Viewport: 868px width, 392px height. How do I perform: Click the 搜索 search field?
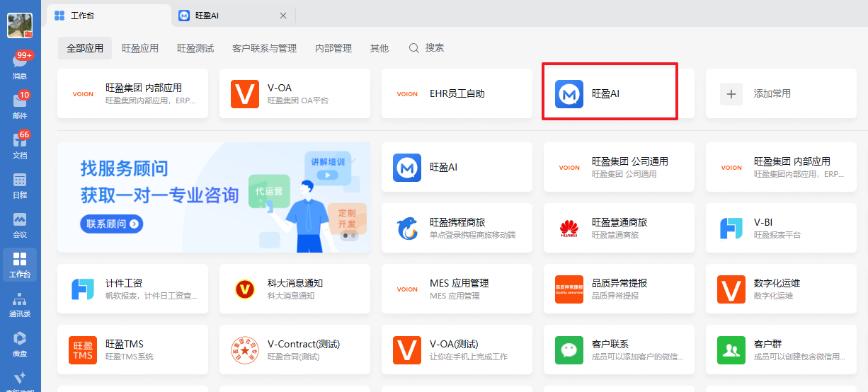[x=427, y=48]
